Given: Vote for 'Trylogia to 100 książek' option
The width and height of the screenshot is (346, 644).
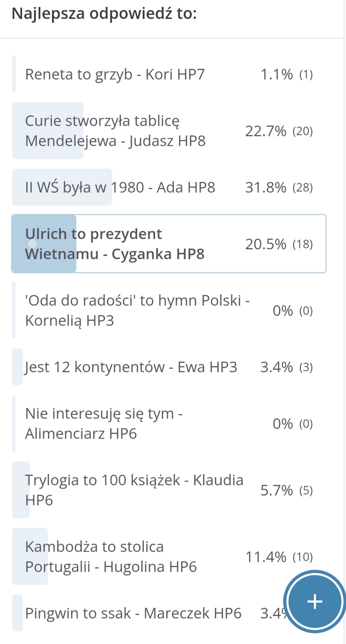Looking at the screenshot, I should 134,490.
